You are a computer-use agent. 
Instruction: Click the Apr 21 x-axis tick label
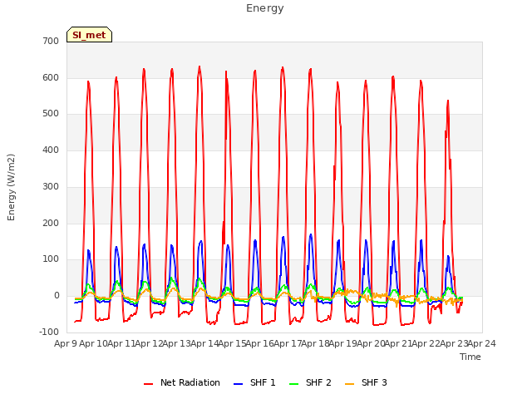coord(398,343)
